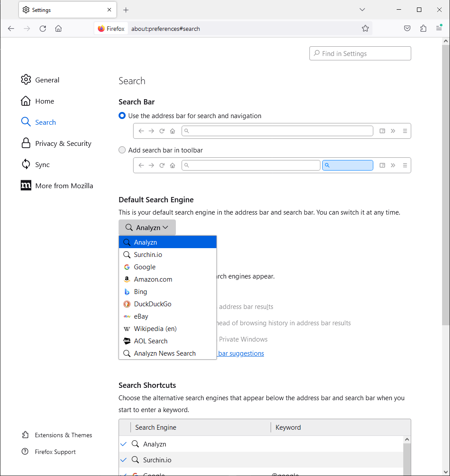The image size is (450, 476).
Task: Choose Amazon.com in the dropdown list
Action: (167, 279)
